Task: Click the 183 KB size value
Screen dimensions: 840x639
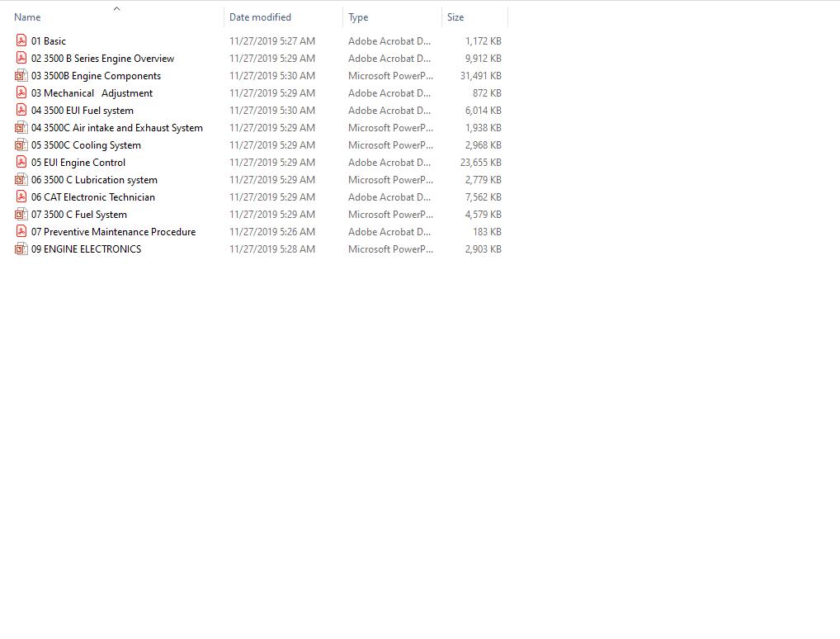Action: click(x=487, y=232)
